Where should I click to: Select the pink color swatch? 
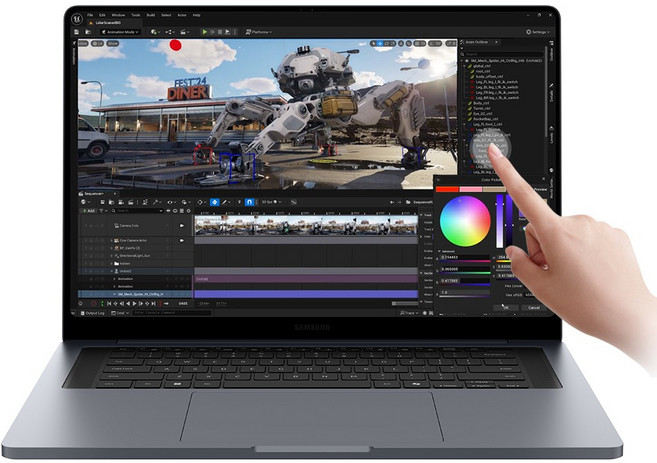coord(471,189)
